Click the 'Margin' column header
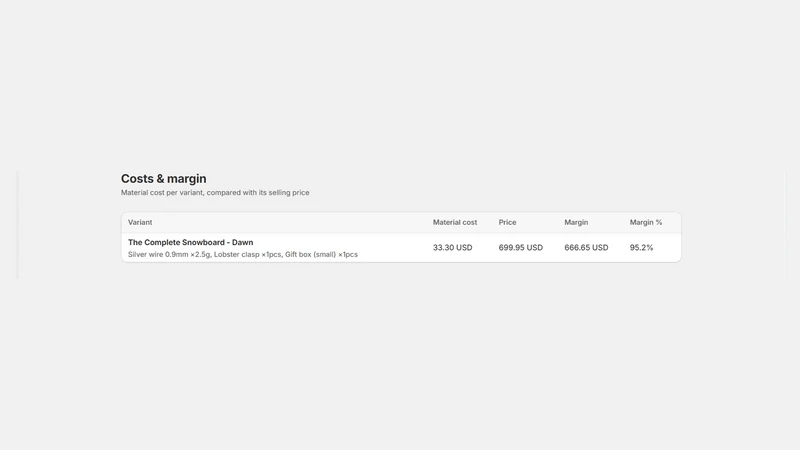This screenshot has height=450, width=800. pos(576,222)
